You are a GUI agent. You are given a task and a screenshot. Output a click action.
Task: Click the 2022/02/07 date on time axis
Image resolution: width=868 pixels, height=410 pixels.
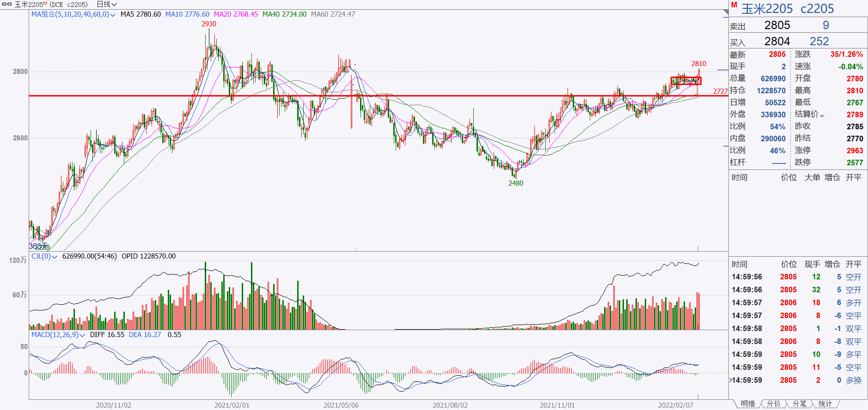tap(676, 405)
